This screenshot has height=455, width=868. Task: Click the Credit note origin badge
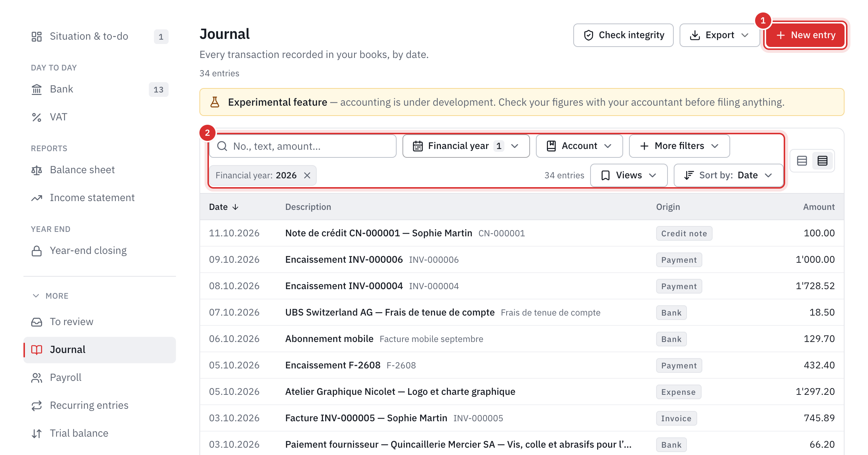pyautogui.click(x=684, y=233)
